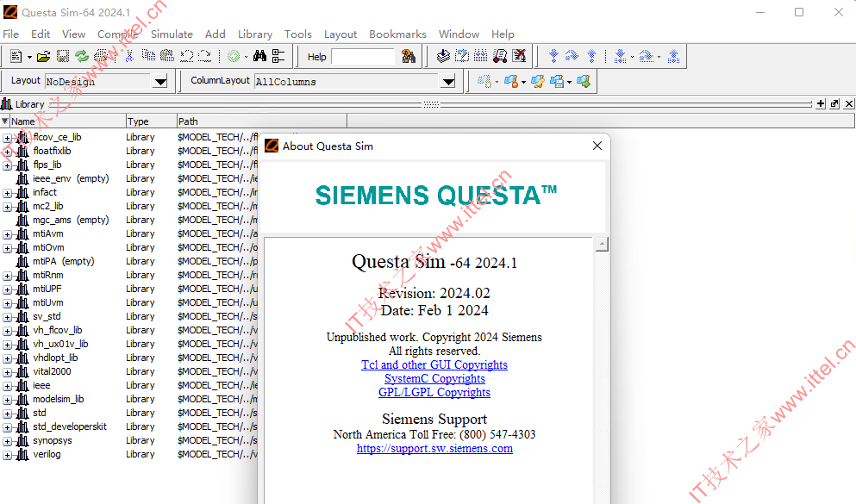Expand the flcov_ce_lib library node
Image resolution: width=856 pixels, height=504 pixels.
click(x=7, y=138)
